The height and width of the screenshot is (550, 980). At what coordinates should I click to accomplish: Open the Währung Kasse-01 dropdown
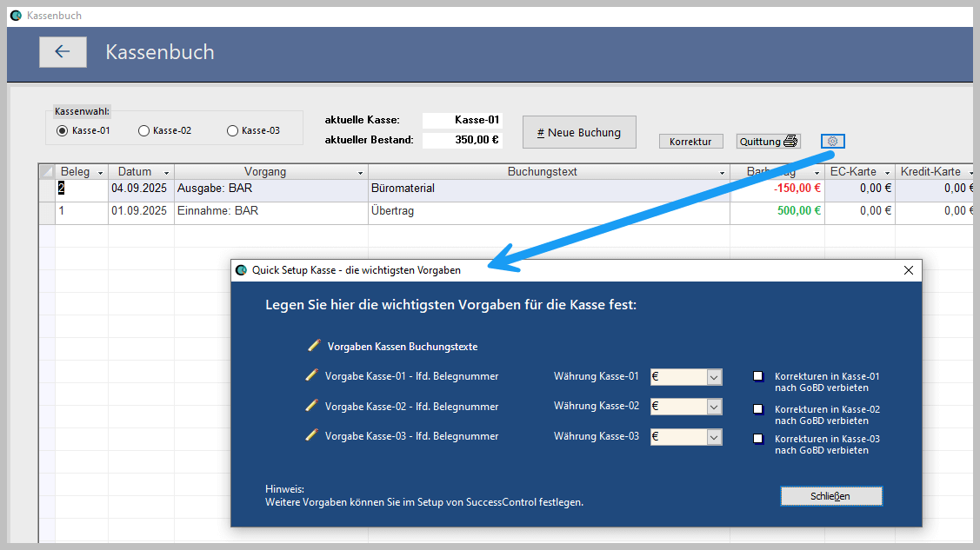(714, 377)
